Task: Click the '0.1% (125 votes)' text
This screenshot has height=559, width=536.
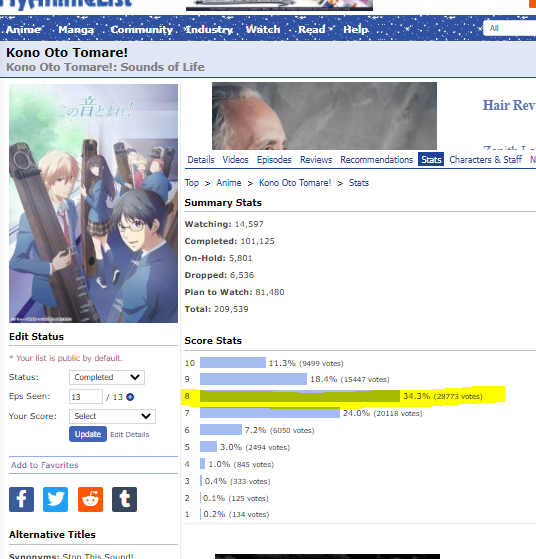Action: (x=236, y=498)
